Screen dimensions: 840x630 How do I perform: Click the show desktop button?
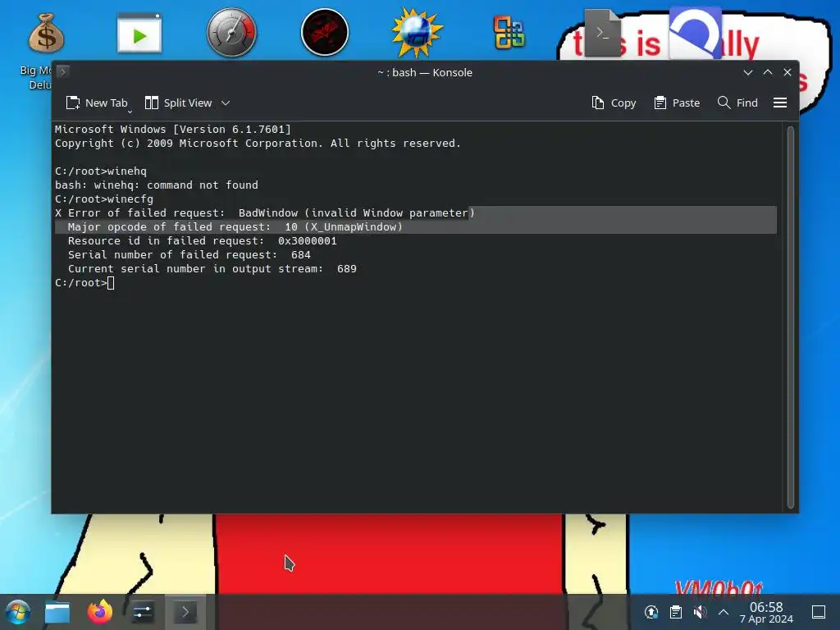click(819, 612)
